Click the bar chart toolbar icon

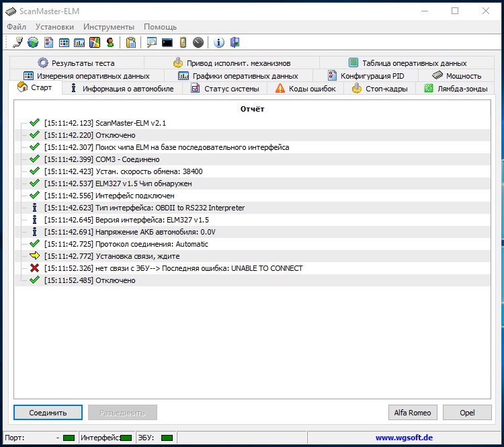79,42
